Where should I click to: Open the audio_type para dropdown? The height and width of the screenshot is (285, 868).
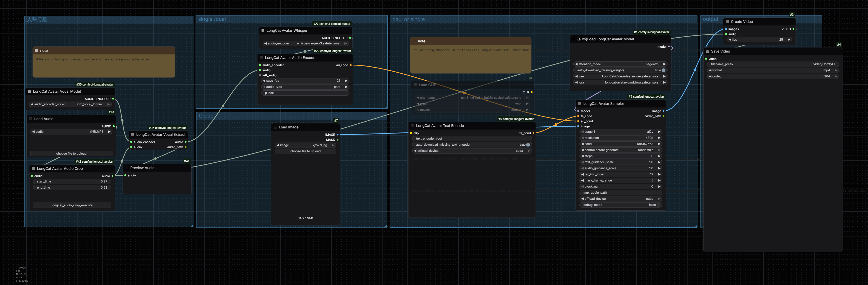306,87
